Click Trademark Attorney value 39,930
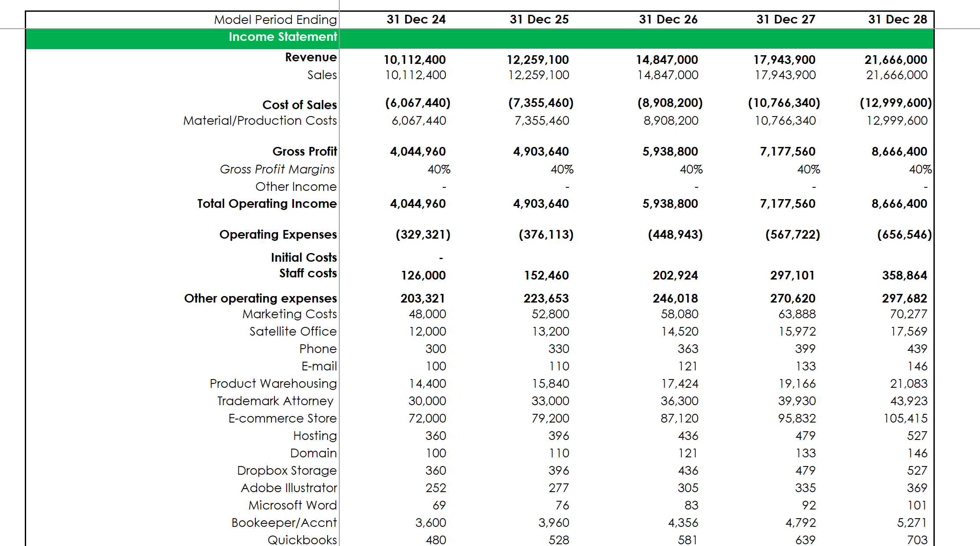The width and height of the screenshot is (980, 546). pyautogui.click(x=797, y=401)
